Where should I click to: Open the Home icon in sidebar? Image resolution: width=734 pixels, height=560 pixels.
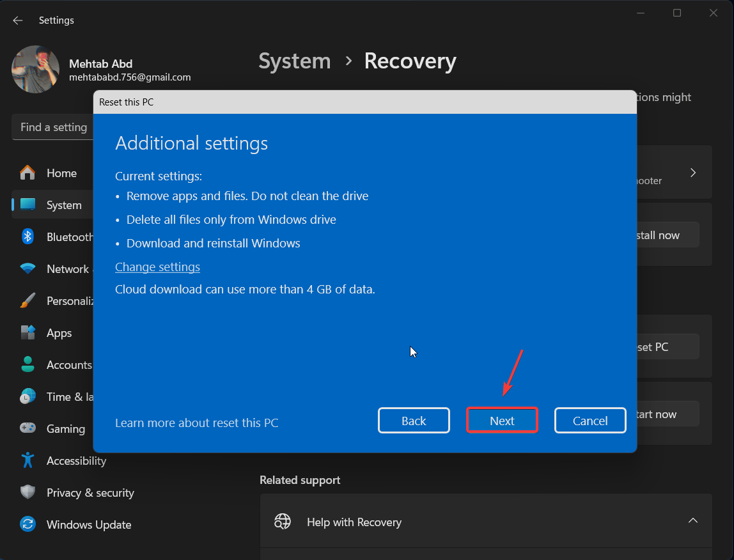click(x=27, y=173)
